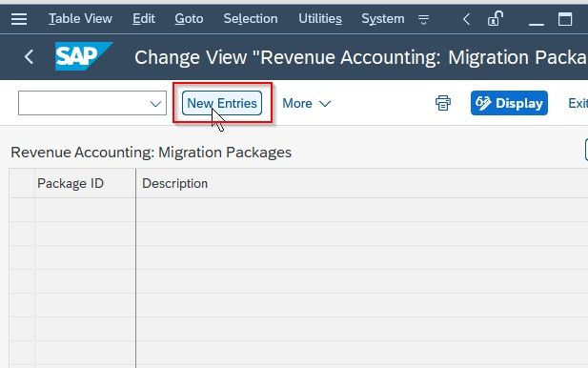Click the Package ID column header

(85, 183)
